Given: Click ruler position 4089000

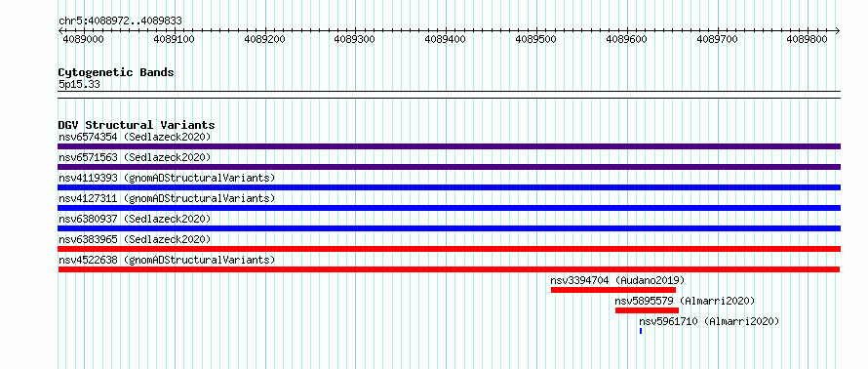Looking at the screenshot, I should (x=84, y=39).
